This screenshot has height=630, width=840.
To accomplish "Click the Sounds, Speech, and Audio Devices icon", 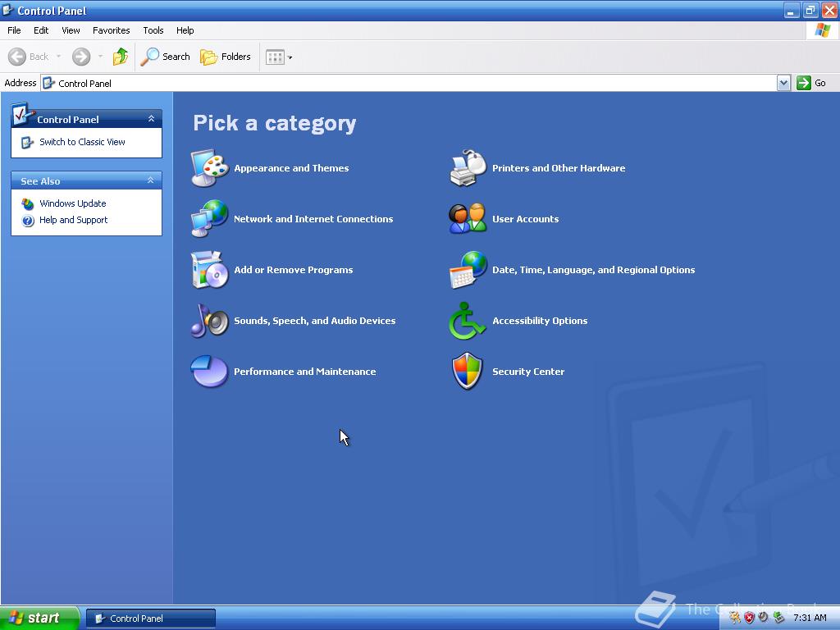I will point(210,321).
